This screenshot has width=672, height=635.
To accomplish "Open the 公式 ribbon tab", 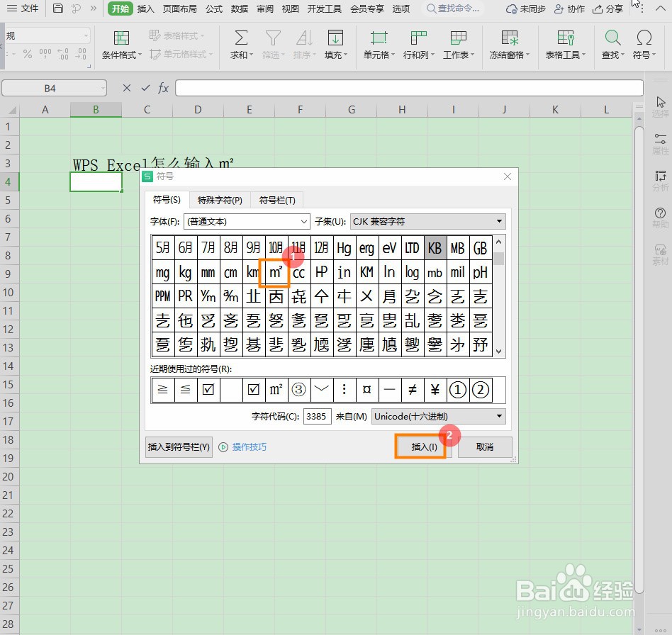I will pos(214,9).
